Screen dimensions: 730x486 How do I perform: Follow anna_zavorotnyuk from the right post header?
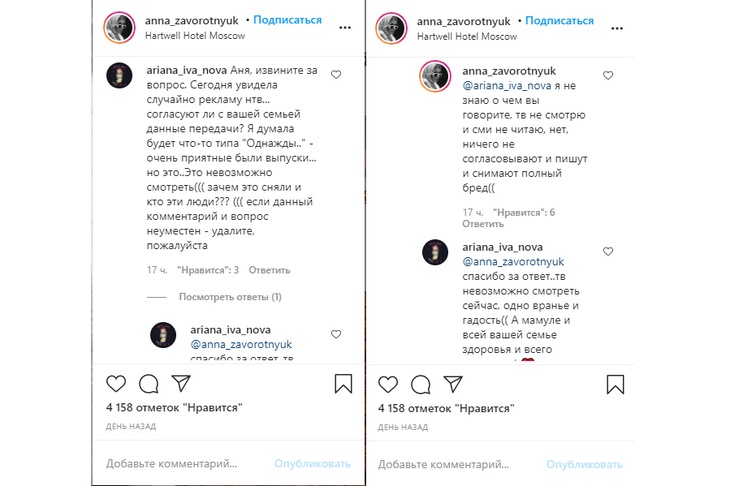pyautogui.click(x=560, y=20)
